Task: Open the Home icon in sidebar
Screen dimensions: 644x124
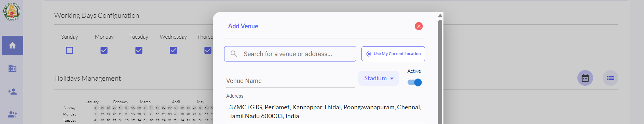Action: [x=13, y=45]
